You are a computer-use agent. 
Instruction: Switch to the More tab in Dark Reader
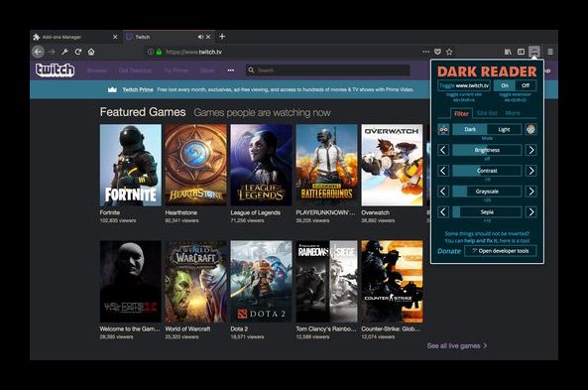pyautogui.click(x=513, y=113)
